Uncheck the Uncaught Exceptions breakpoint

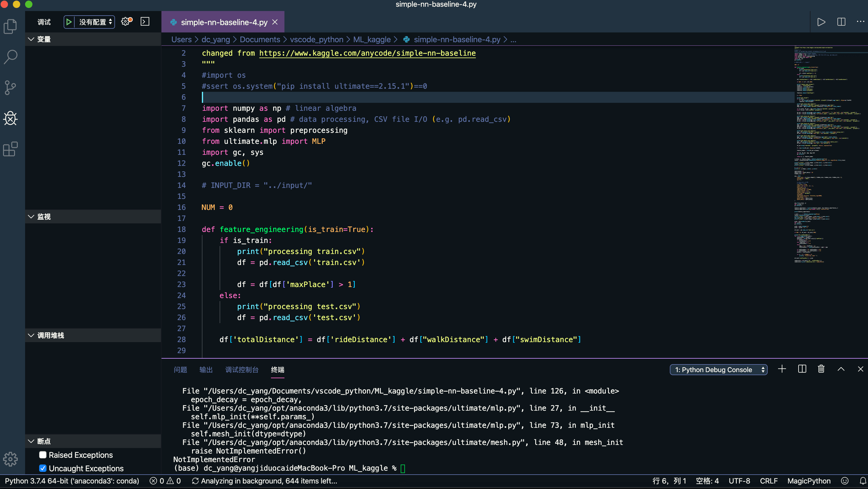[43, 468]
